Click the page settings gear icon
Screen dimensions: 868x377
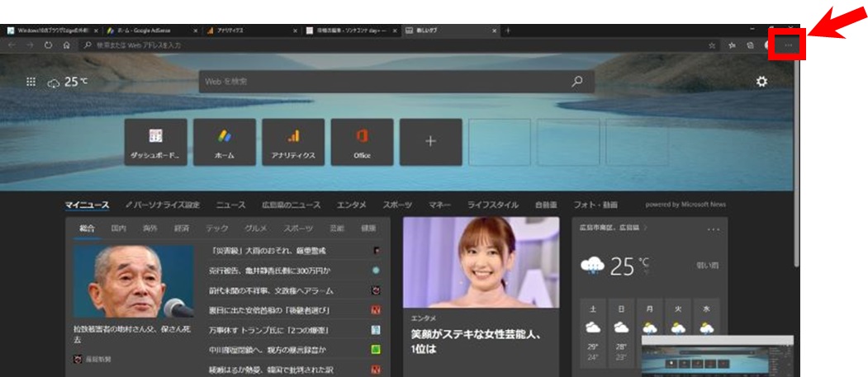click(x=761, y=81)
